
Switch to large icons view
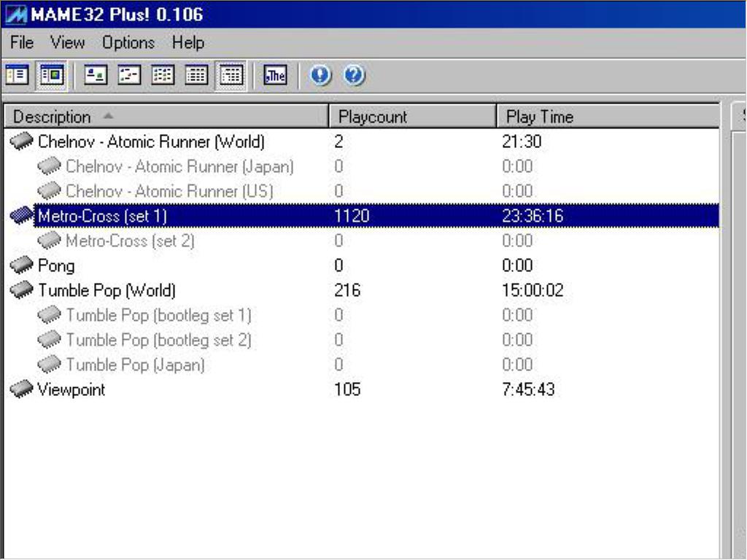click(95, 75)
